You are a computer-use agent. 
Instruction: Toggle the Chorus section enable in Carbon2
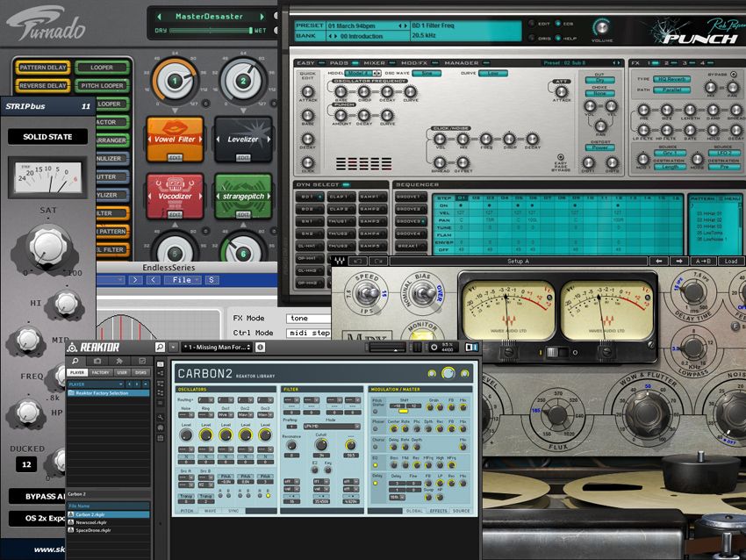pos(376,447)
